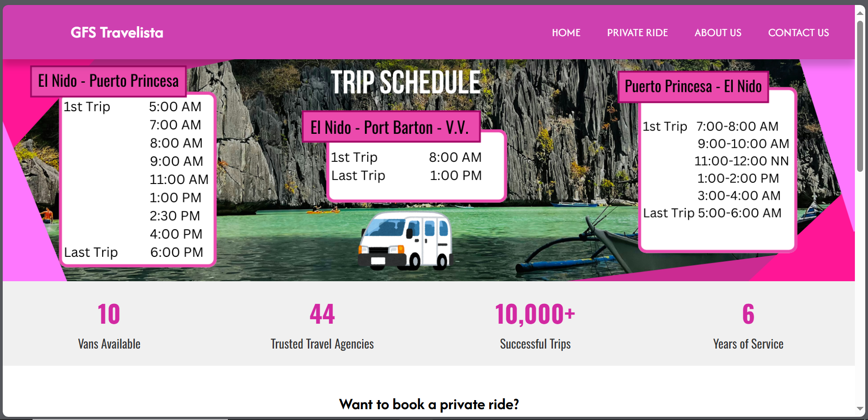This screenshot has width=868, height=420.
Task: Click the 5:00 AM first trip time
Action: pos(175,107)
